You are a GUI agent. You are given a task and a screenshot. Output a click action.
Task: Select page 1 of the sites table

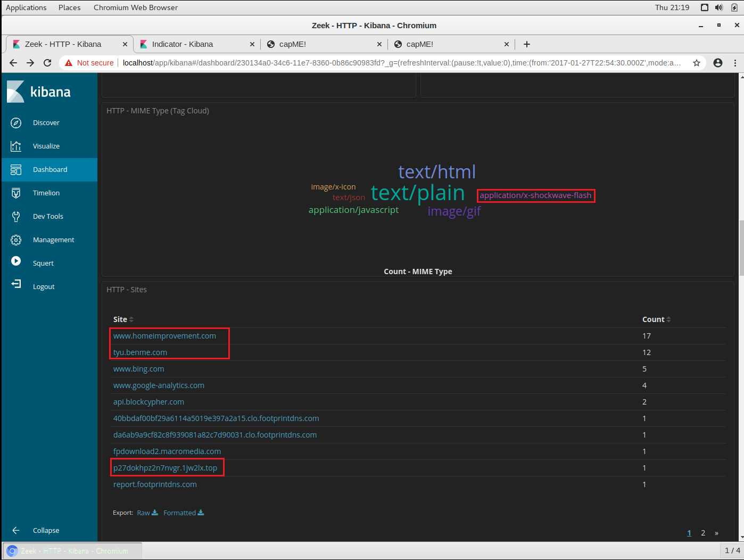pyautogui.click(x=689, y=533)
